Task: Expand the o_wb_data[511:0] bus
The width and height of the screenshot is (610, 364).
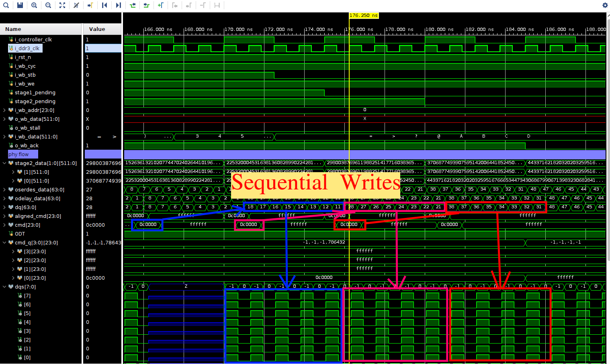Action: pos(4,119)
